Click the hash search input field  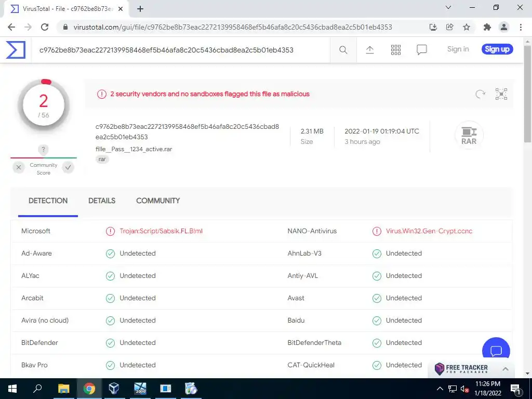[x=180, y=50]
